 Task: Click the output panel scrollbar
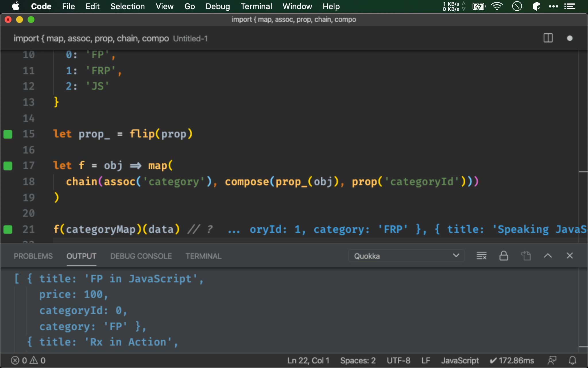pyautogui.click(x=583, y=310)
